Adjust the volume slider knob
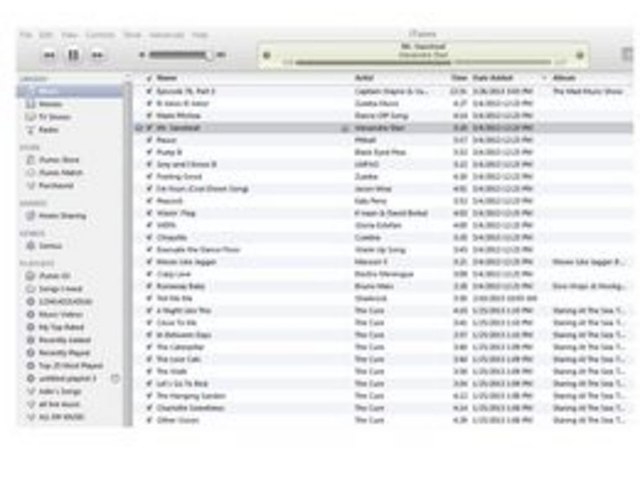 (x=209, y=55)
